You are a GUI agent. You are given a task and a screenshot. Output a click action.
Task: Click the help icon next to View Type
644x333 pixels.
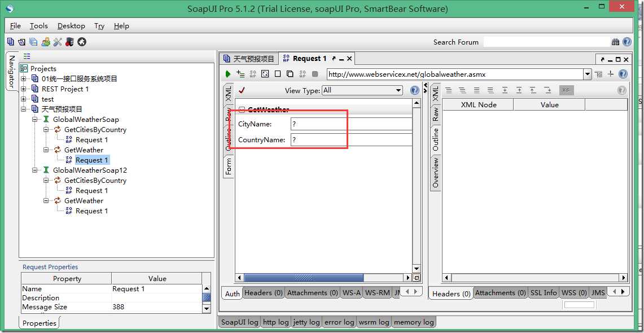click(415, 90)
